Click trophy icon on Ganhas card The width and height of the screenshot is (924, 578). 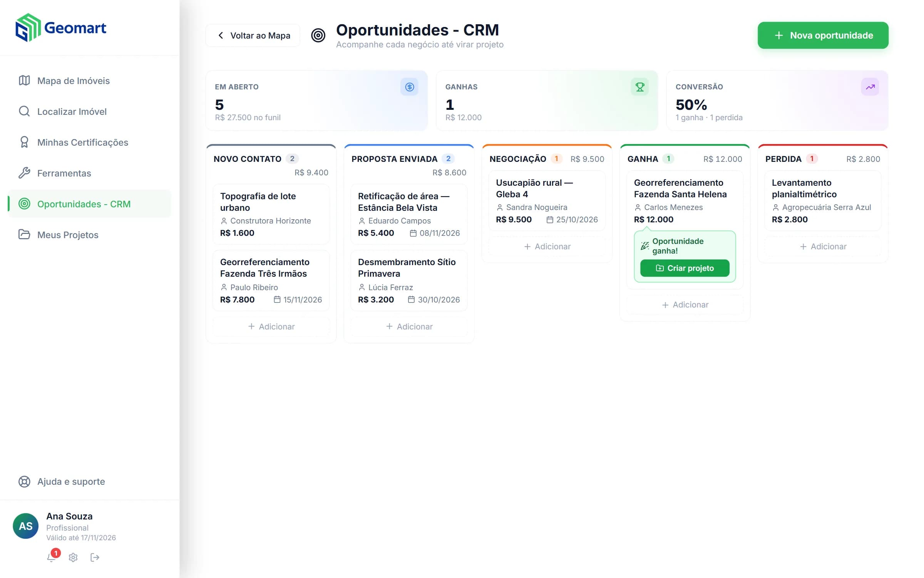639,87
